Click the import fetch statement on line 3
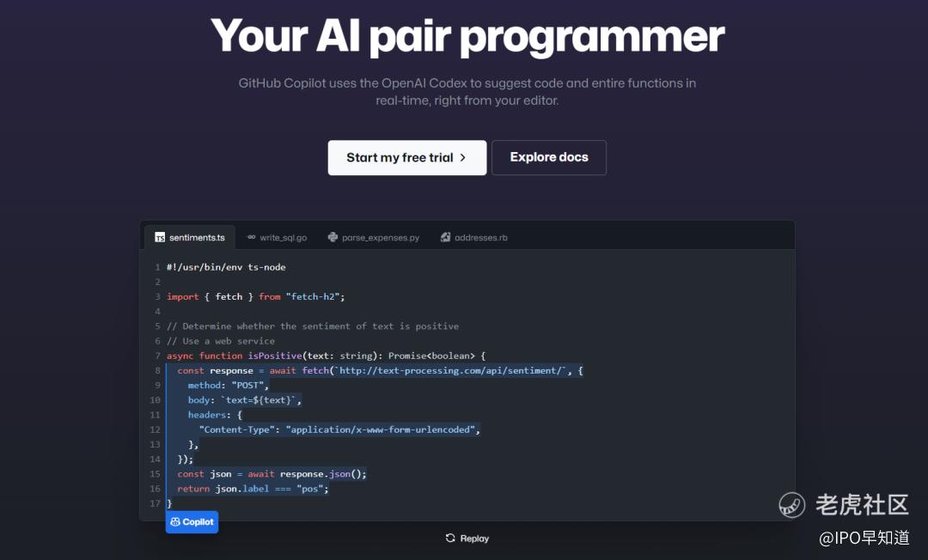The width and height of the screenshot is (928, 560). 256,297
